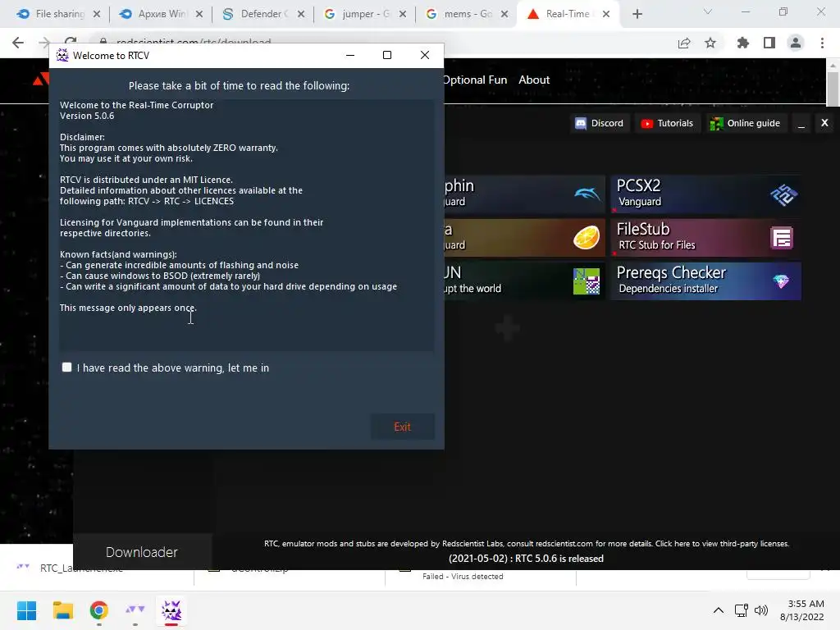Open the Prereqs Checker dependencies installer

[705, 281]
